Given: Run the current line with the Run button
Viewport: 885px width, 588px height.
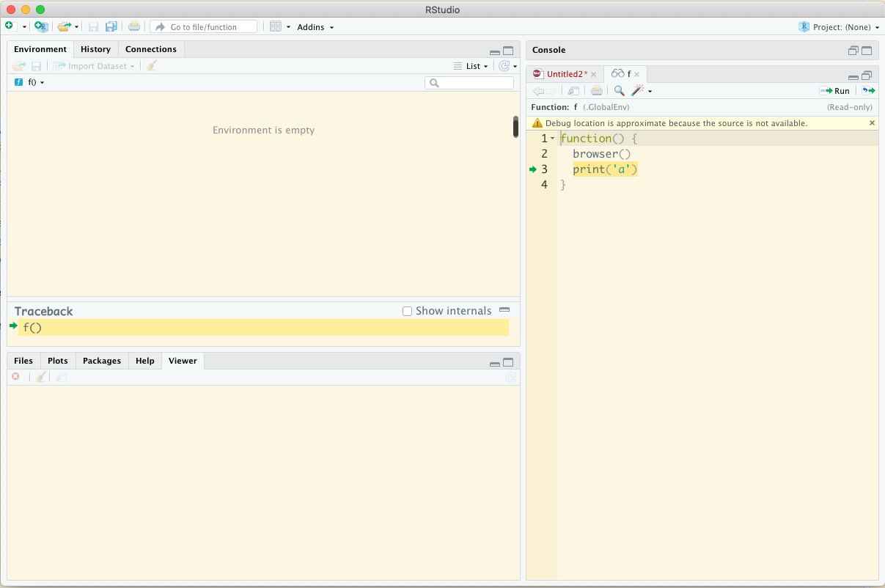Looking at the screenshot, I should point(835,90).
